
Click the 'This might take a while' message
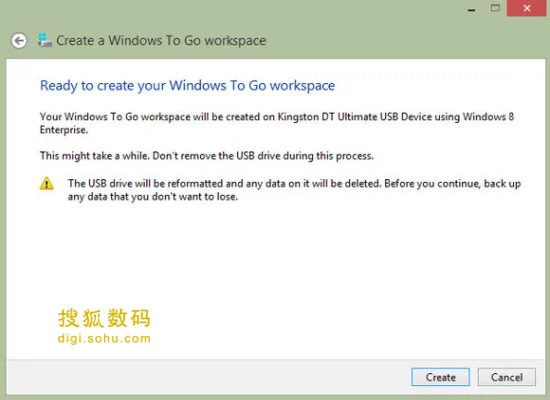pos(207,155)
